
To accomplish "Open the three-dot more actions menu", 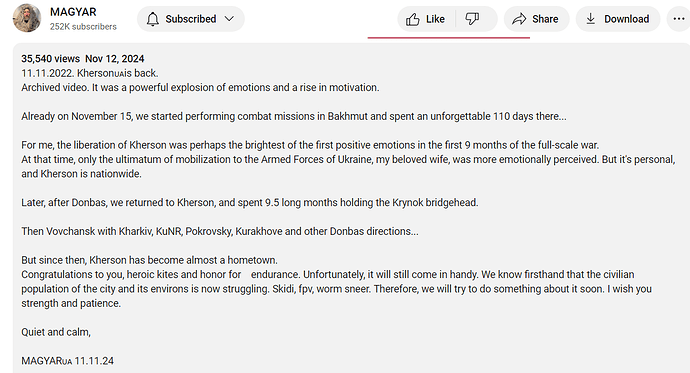I will tap(679, 19).
